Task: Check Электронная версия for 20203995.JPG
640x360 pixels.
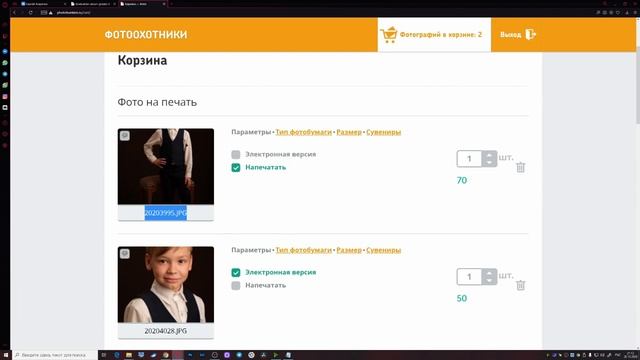Action: tap(236, 154)
